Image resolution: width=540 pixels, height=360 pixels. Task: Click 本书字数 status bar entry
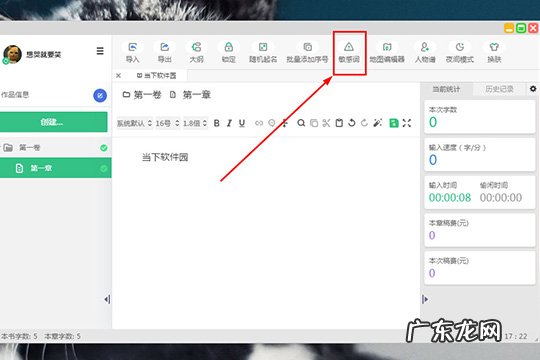[x=19, y=336]
